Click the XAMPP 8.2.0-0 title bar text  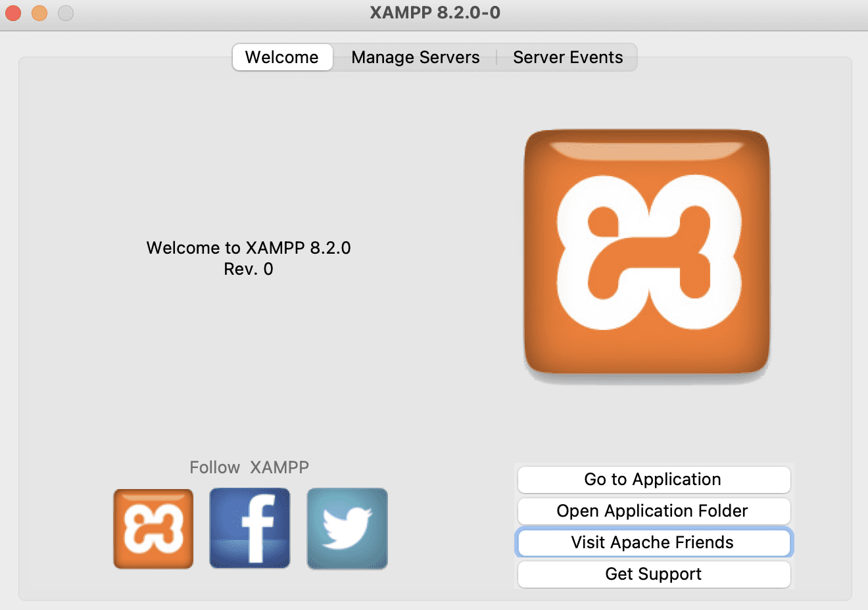coord(434,12)
